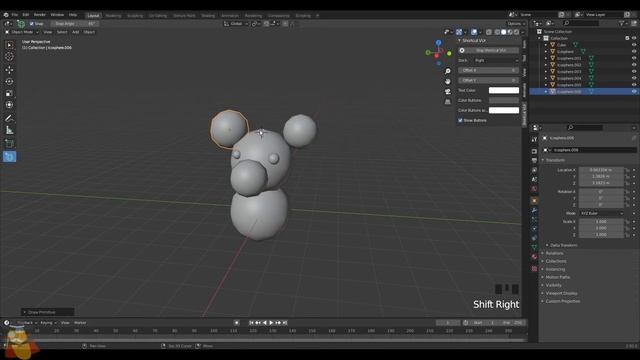The height and width of the screenshot is (360, 640).
Task: Open the Render menu
Action: coord(40,15)
